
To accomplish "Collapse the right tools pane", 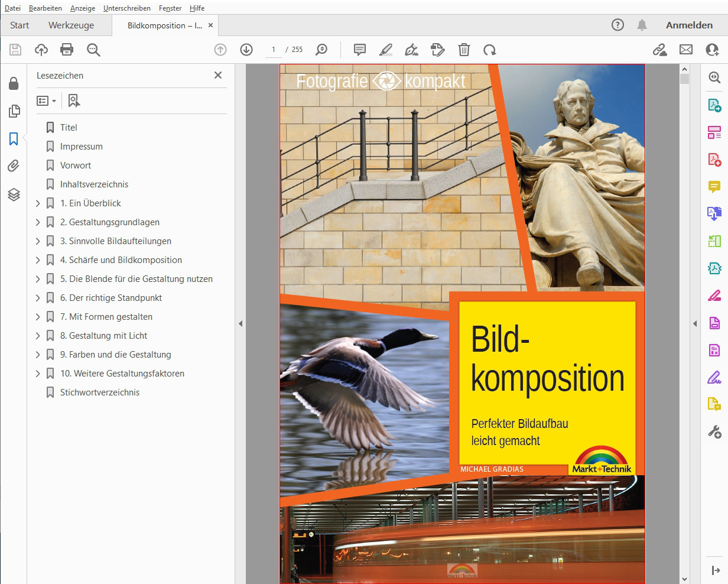I will point(695,323).
